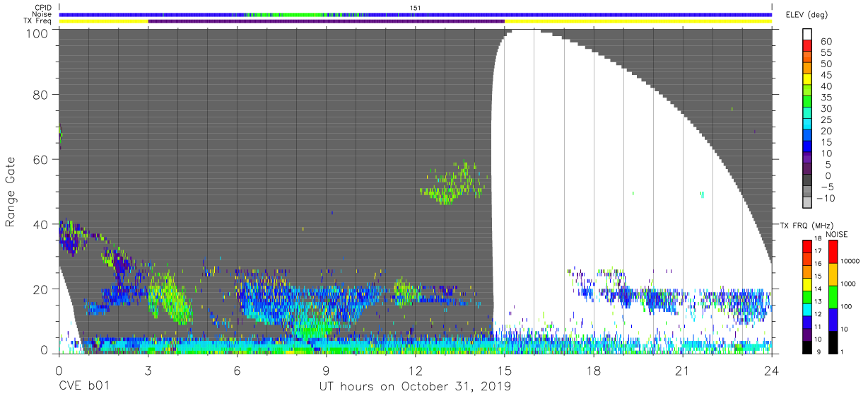The height and width of the screenshot is (401, 868).
Task: Click the red 17–18 MHz TX FRQ segment
Action: click(x=807, y=246)
